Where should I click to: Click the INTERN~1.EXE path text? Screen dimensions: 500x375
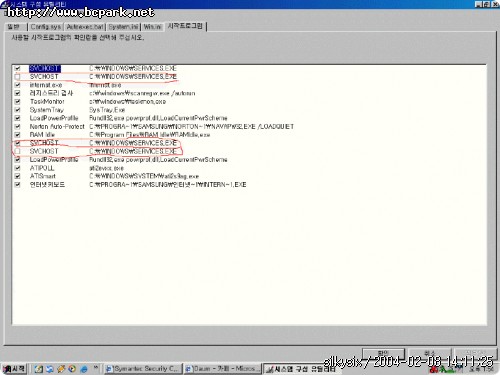[x=168, y=185]
